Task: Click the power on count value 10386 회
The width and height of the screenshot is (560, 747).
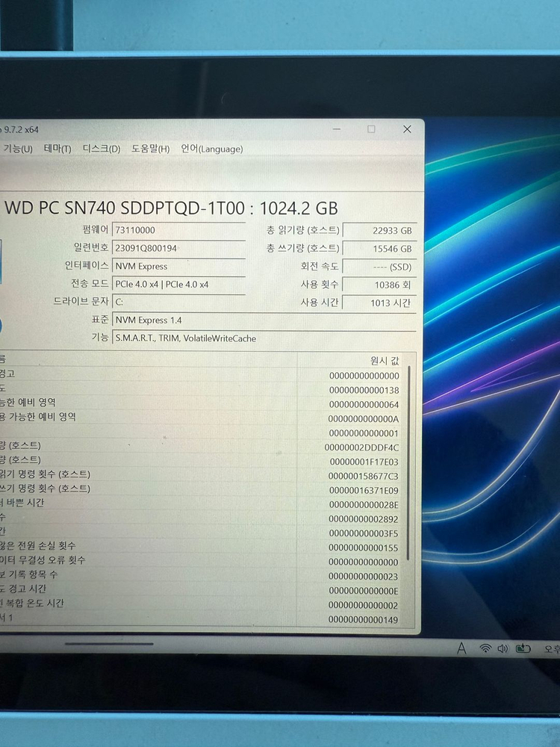Action: point(379,285)
